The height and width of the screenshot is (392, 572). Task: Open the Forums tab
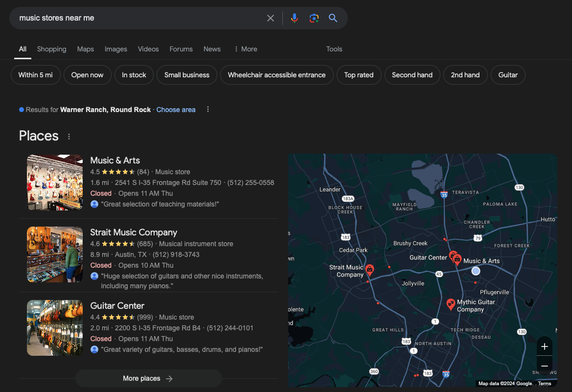(181, 49)
